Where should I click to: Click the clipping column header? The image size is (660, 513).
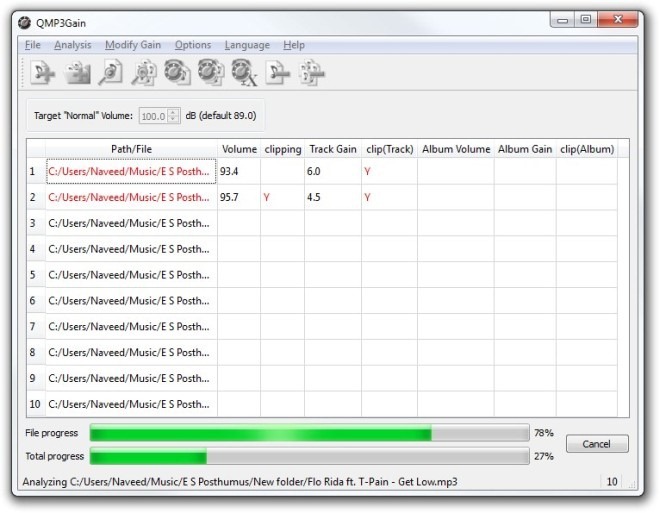tap(283, 149)
